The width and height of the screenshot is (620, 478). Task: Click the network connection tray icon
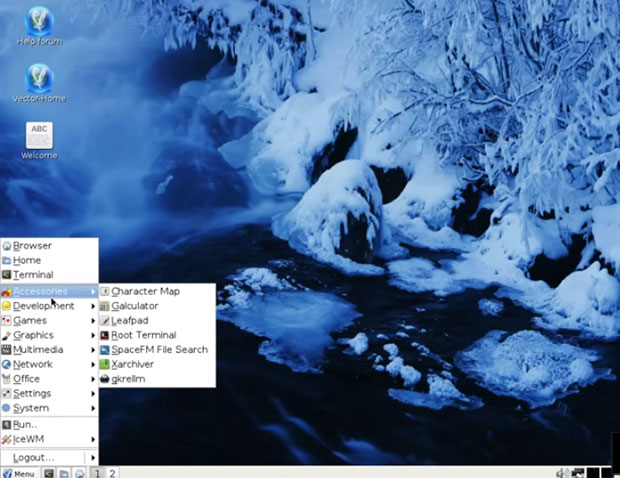pyautogui.click(x=578, y=473)
